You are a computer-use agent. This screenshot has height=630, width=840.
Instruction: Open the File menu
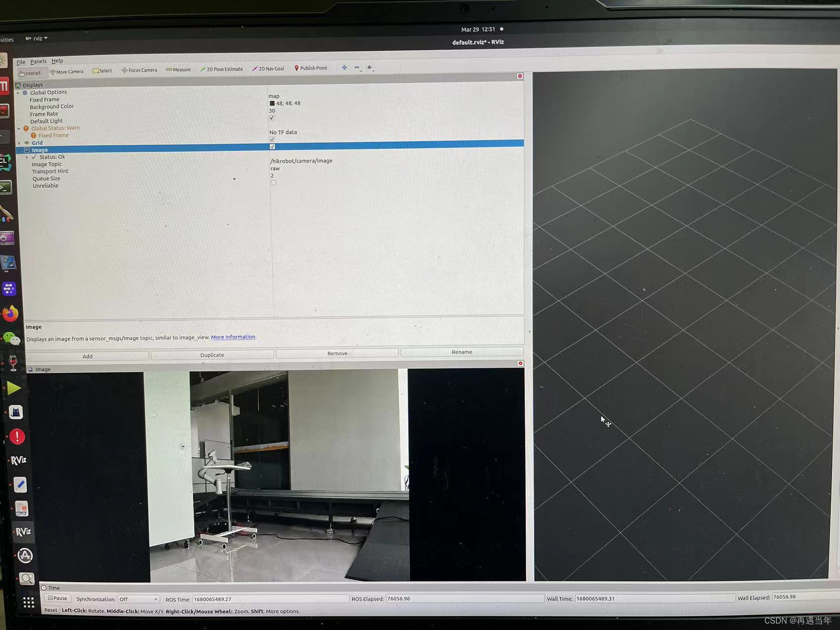[21, 62]
